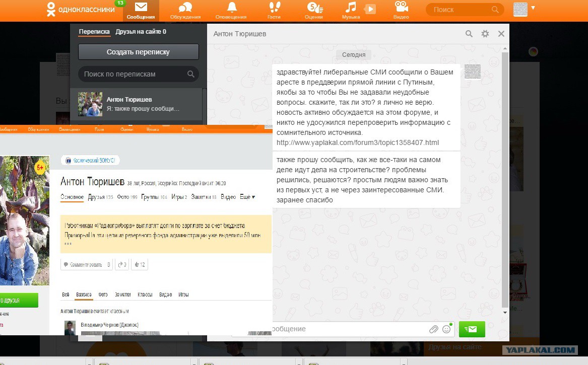Click magnifier in Поиск по перепискам
Image resolution: width=588 pixels, height=365 pixels.
(x=191, y=74)
